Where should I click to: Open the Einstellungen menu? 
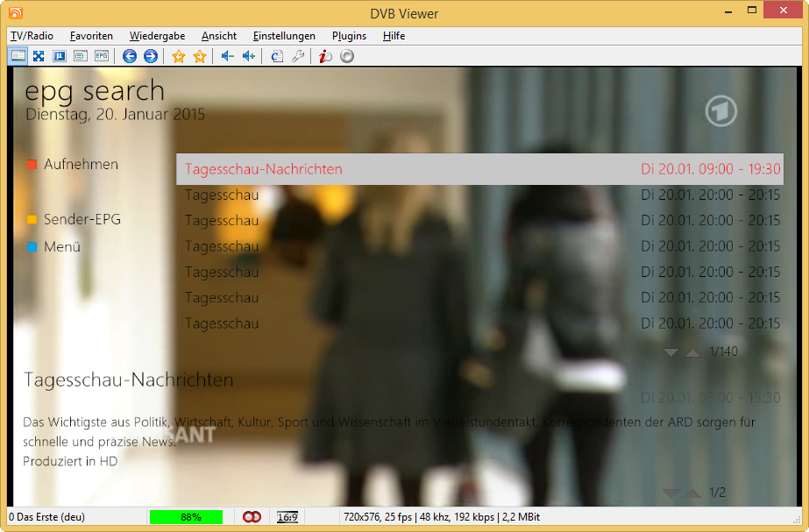tap(284, 36)
